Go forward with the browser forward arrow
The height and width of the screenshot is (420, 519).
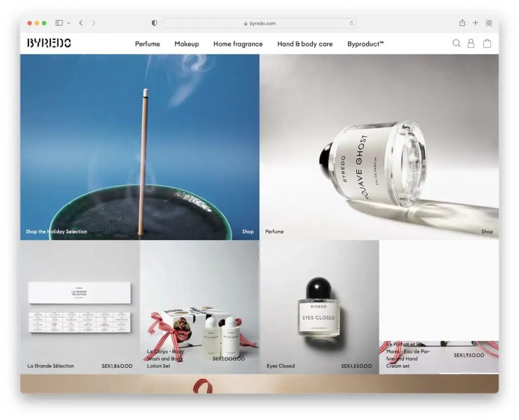pyautogui.click(x=94, y=23)
